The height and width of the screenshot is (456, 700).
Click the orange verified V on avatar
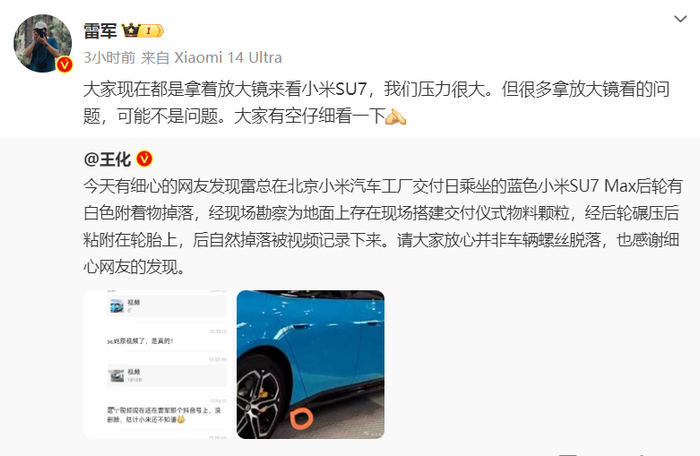pyautogui.click(x=64, y=65)
